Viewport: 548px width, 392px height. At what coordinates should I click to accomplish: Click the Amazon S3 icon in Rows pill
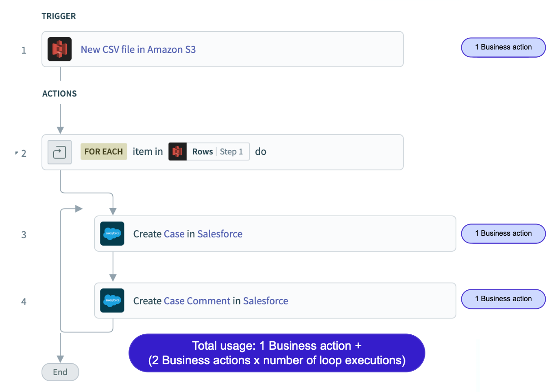(178, 152)
